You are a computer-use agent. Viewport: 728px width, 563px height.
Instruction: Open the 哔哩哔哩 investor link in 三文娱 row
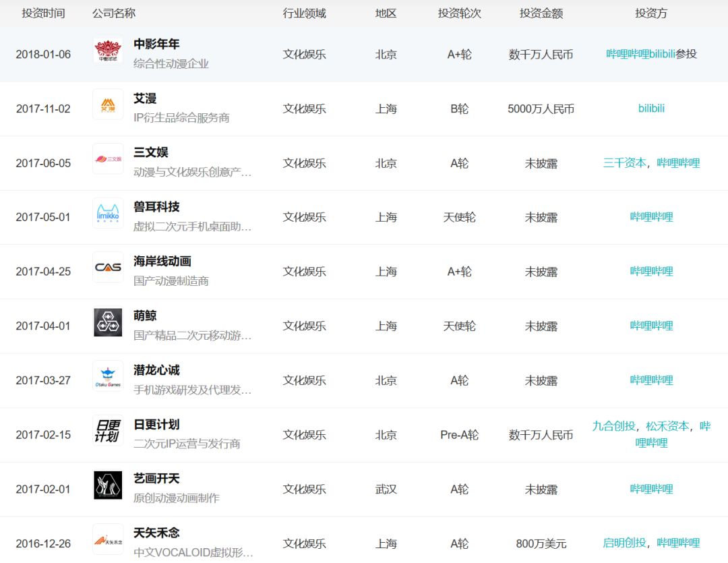[x=678, y=162]
